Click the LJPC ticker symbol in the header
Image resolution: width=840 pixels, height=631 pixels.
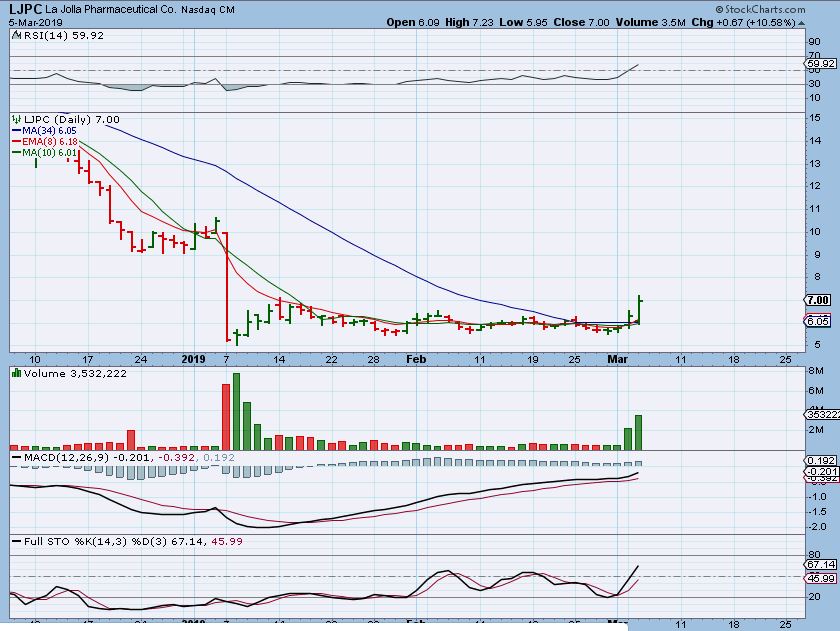pyautogui.click(x=25, y=9)
